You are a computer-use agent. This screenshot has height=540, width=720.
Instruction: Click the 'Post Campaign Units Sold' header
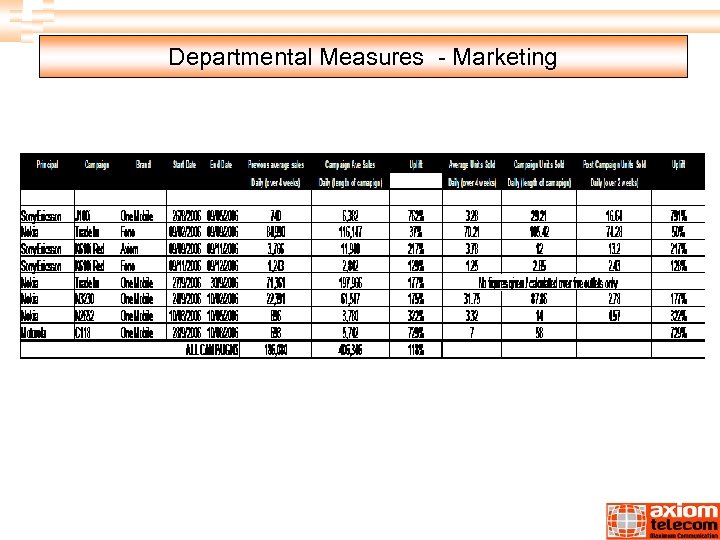pos(614,164)
